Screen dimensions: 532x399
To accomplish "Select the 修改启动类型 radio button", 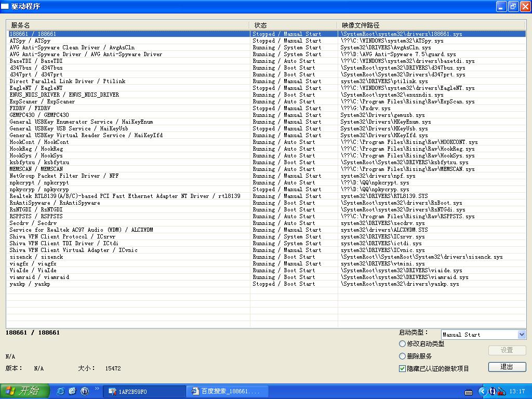I will (402, 344).
